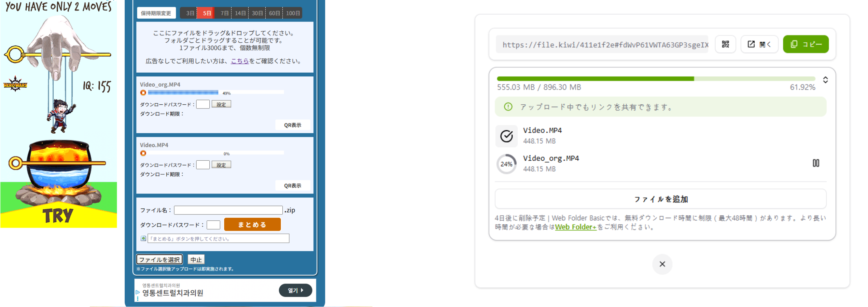
Task: Click the checkmark icon next to completed Video.MP4
Action: point(506,135)
